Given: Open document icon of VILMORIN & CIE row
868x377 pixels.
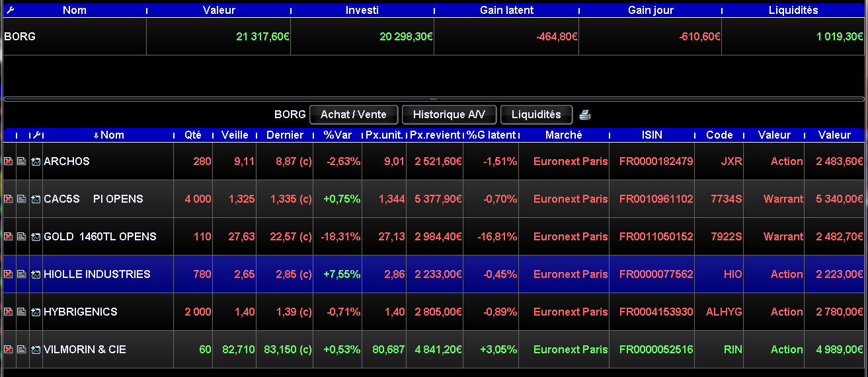Looking at the screenshot, I should (22, 350).
